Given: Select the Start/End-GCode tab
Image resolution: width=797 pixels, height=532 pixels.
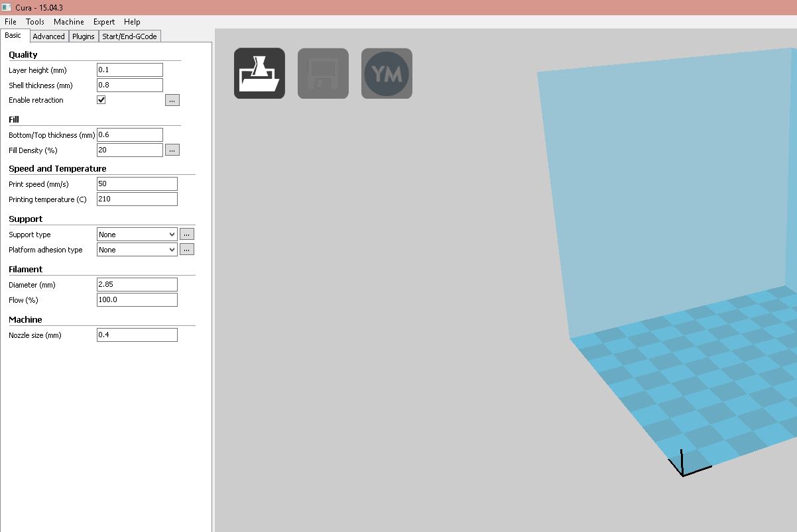Looking at the screenshot, I should pyautogui.click(x=130, y=36).
